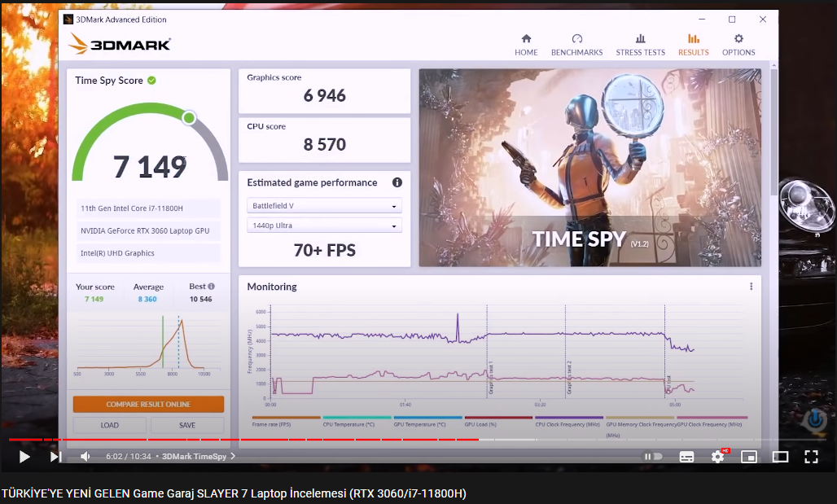The image size is (837, 504).
Task: Click the info icon next to Best score
Action: click(212, 286)
